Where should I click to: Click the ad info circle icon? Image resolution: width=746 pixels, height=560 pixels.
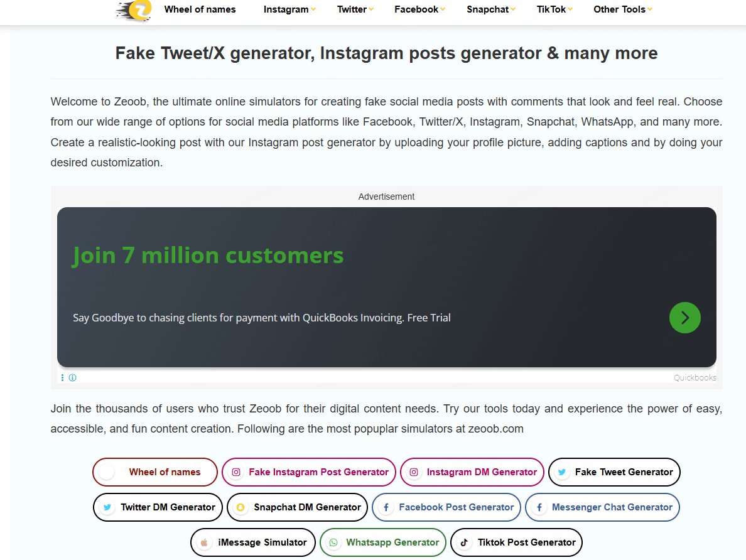72,377
